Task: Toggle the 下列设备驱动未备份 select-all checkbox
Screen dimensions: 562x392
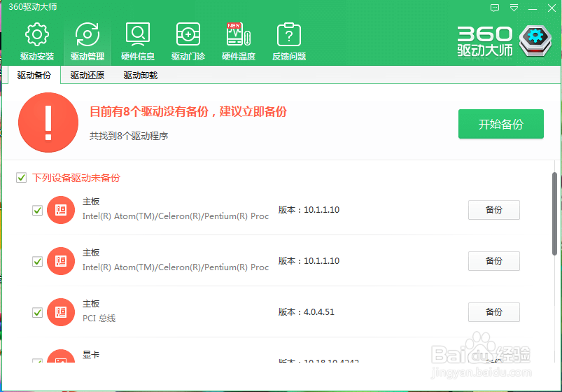Action: point(21,178)
